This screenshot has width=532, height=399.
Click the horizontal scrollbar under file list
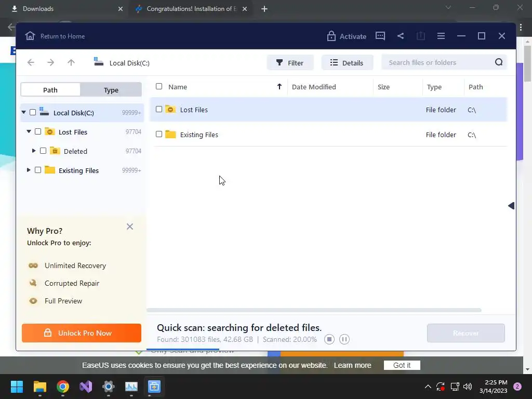point(314,310)
